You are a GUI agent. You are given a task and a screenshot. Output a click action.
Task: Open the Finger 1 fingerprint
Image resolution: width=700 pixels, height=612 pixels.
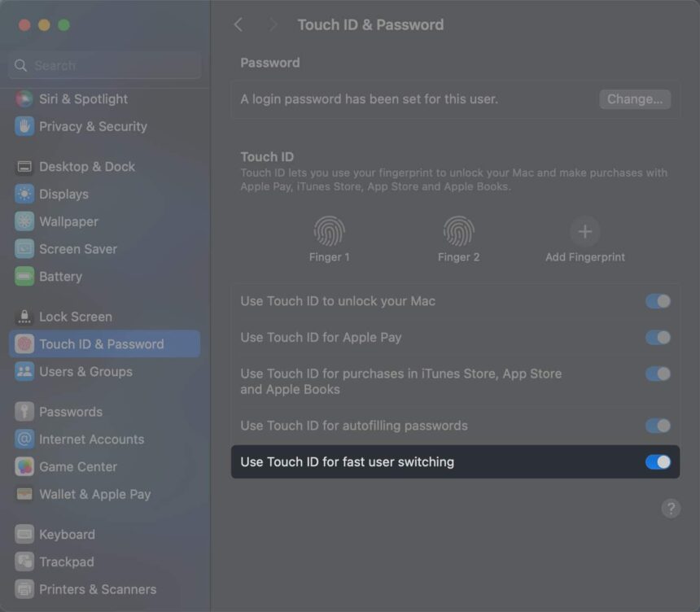(330, 231)
